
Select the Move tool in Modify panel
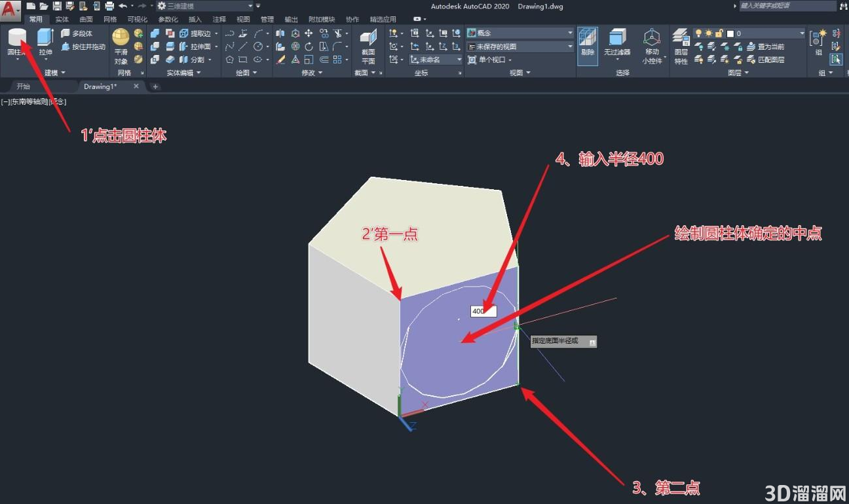pos(309,33)
